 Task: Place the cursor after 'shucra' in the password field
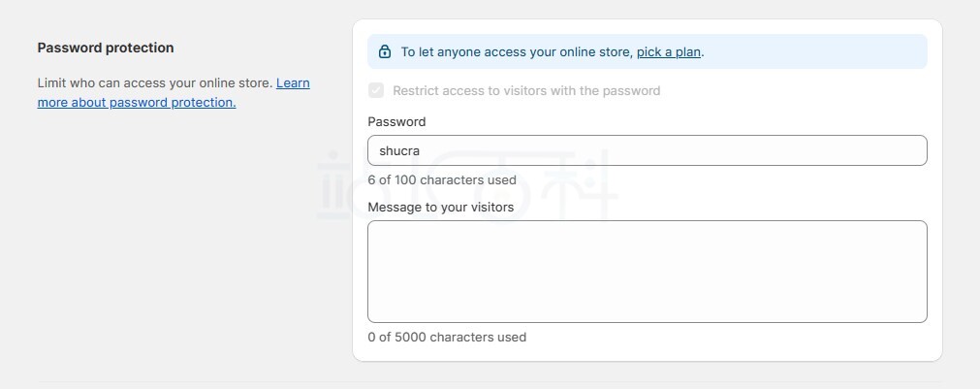pyautogui.click(x=421, y=150)
